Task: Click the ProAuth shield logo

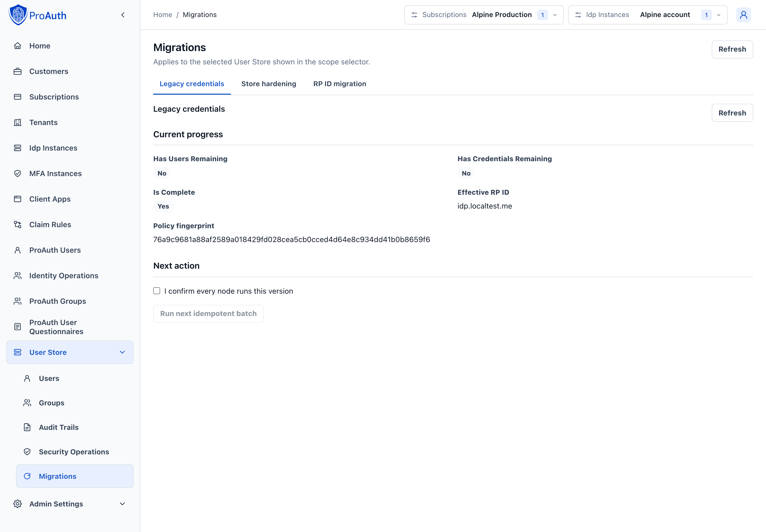Action: [x=18, y=15]
